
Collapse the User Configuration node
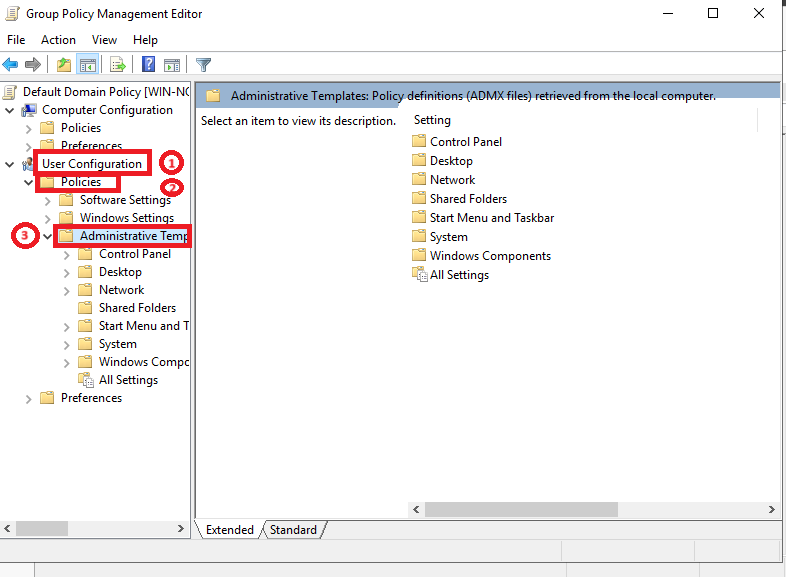[10, 164]
